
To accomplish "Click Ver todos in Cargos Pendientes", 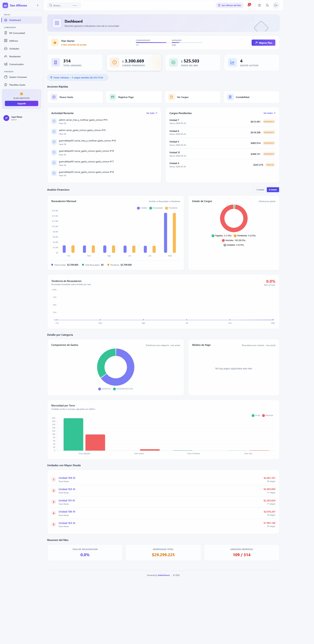I will pyautogui.click(x=269, y=113).
